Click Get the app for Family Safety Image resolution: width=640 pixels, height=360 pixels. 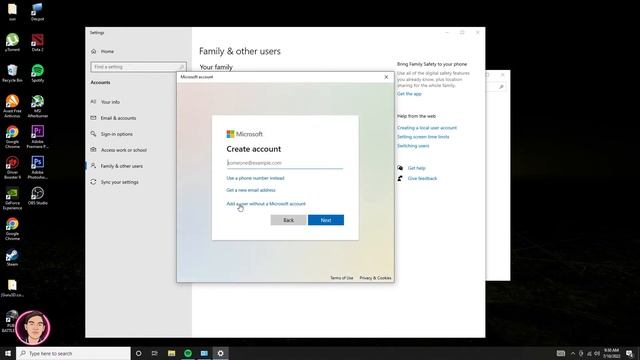point(409,94)
